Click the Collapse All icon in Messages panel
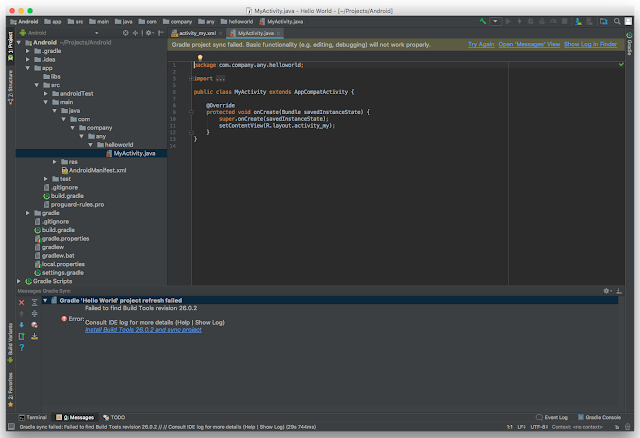640x438 pixels. coord(34,313)
